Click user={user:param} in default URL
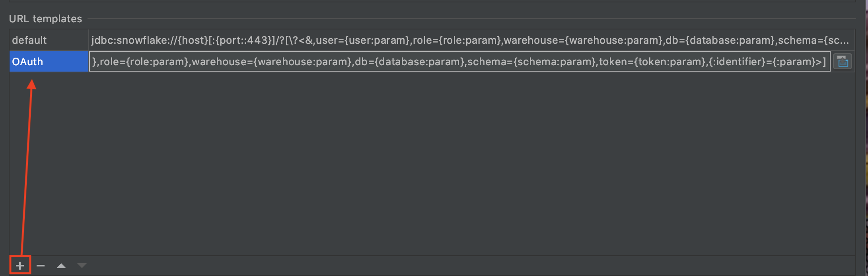Image resolution: width=868 pixels, height=276 pixels. point(362,40)
